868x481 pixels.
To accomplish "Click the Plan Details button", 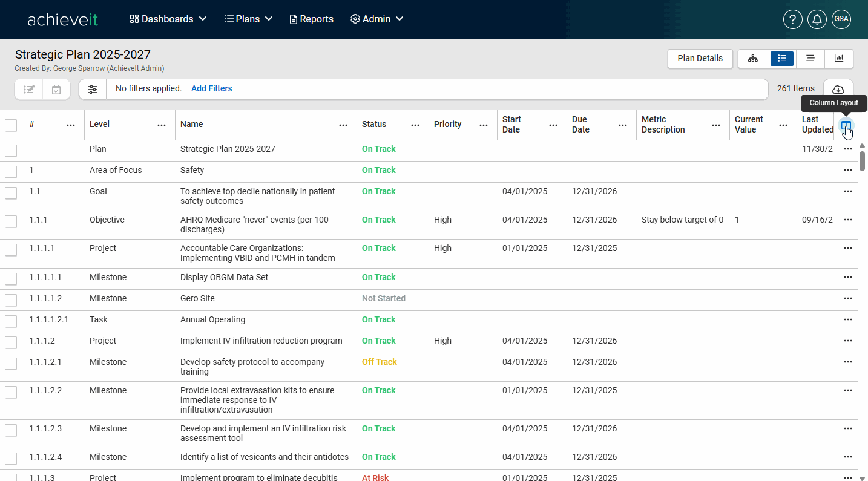I will tap(700, 59).
